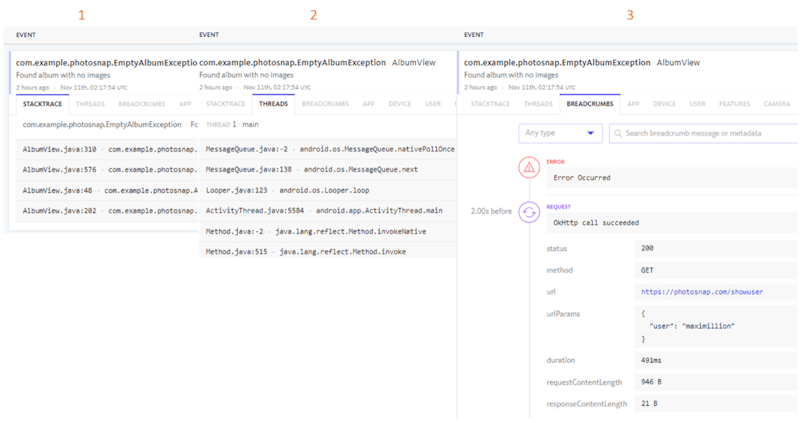This screenshot has height=423, width=800.
Task: Switch to the FEATURES tab
Action: point(734,103)
